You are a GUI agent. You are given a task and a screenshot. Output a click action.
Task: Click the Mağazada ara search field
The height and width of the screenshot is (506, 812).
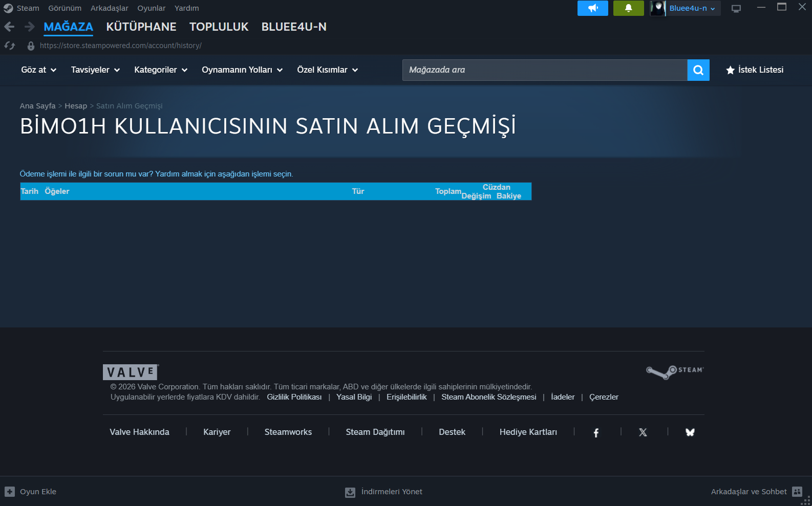click(545, 70)
